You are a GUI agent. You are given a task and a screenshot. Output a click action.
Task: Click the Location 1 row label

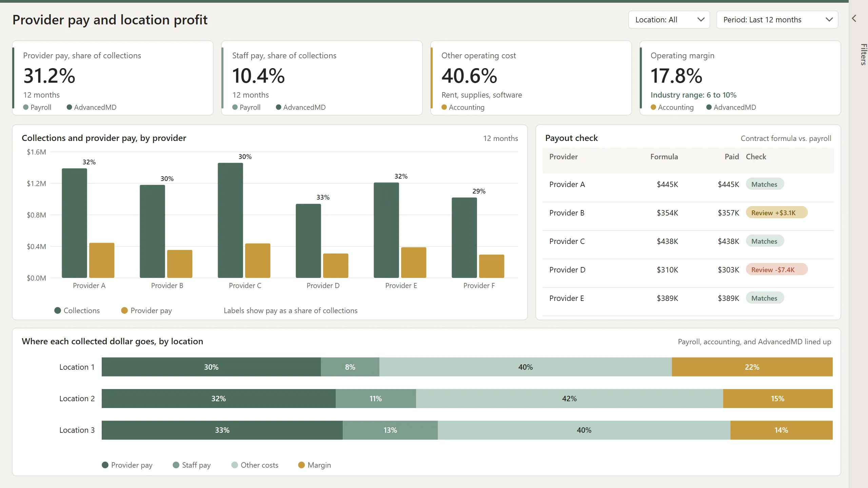[77, 367]
